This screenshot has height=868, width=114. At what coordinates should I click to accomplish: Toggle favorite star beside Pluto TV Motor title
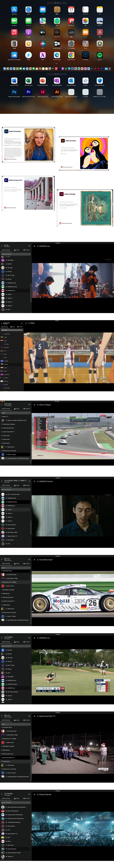(37, 405)
